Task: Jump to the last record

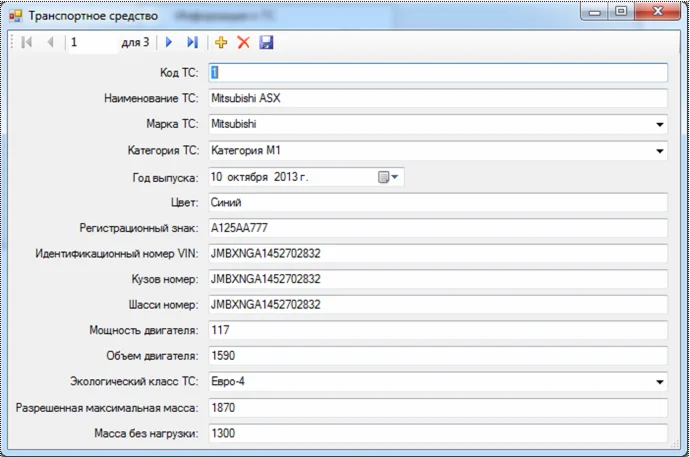Action: [x=192, y=43]
